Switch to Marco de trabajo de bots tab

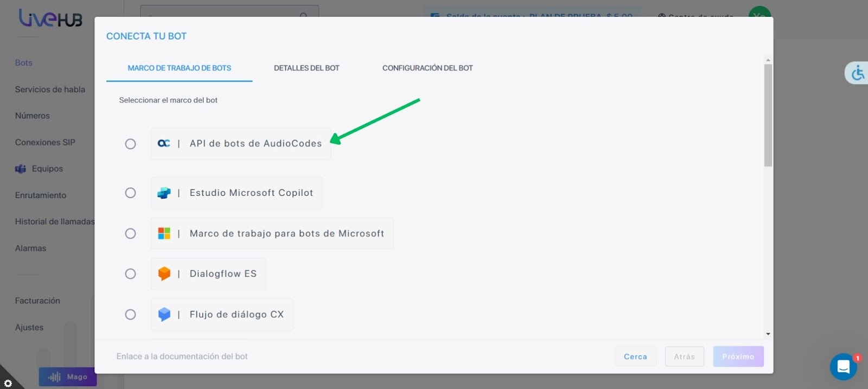pyautogui.click(x=179, y=68)
